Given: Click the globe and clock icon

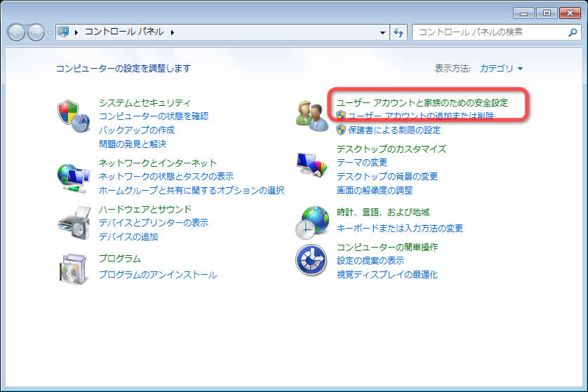Looking at the screenshot, I should 312,222.
